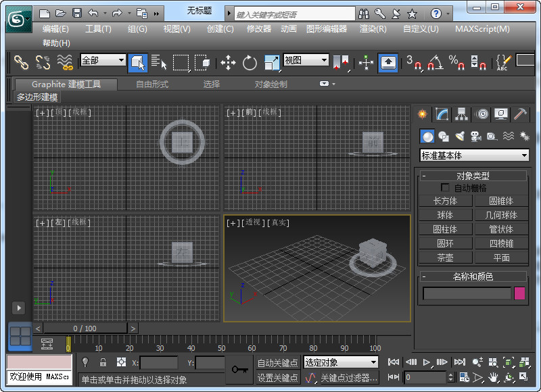Switch to the Cameras creation category
The height and width of the screenshot is (392, 541).
click(478, 136)
